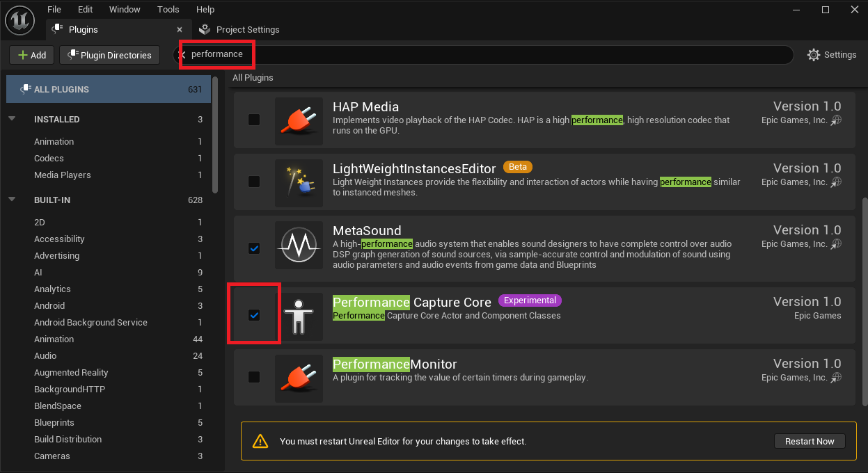Click the "All Plugins" breadcrumb text
The height and width of the screenshot is (473, 868).
pos(253,77)
